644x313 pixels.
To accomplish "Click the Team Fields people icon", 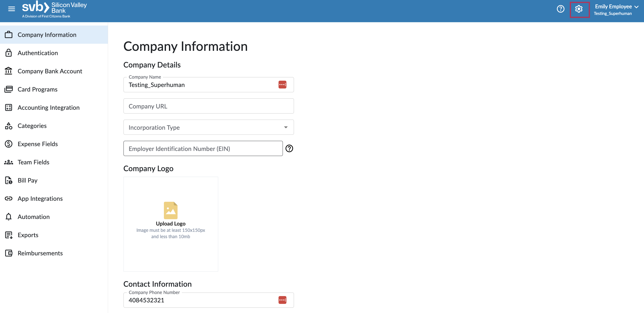I will tap(9, 162).
